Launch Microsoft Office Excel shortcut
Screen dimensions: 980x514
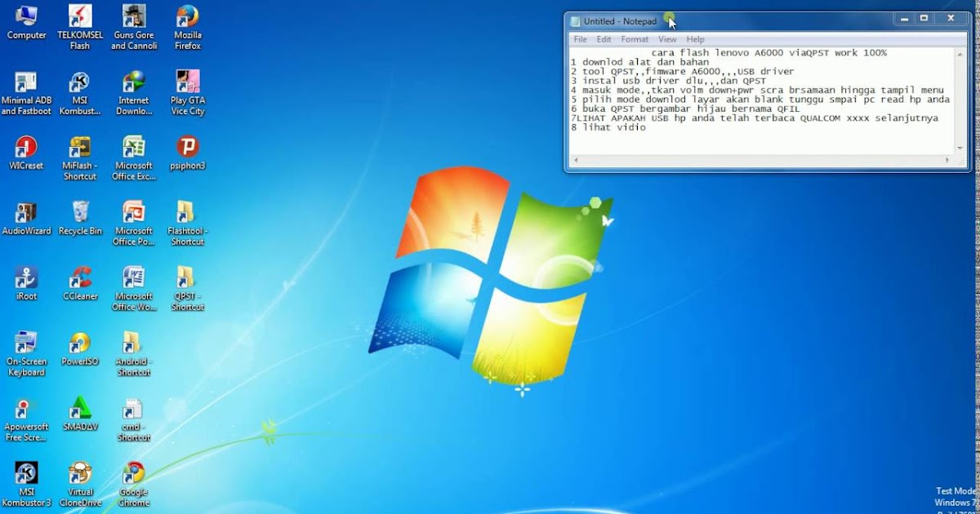(x=133, y=158)
